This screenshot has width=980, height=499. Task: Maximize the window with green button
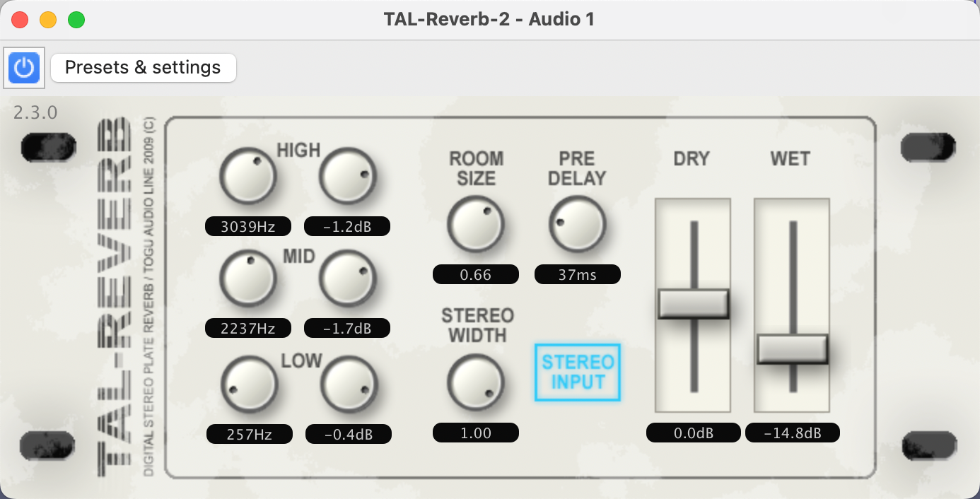coord(76,20)
